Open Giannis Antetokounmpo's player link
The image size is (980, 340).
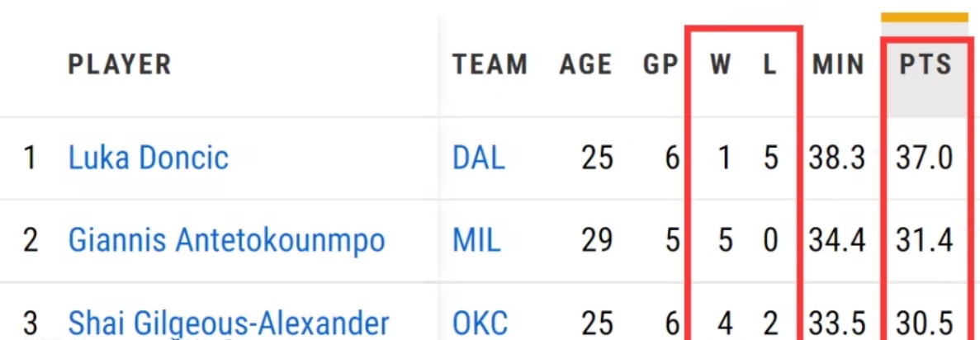pyautogui.click(x=226, y=241)
